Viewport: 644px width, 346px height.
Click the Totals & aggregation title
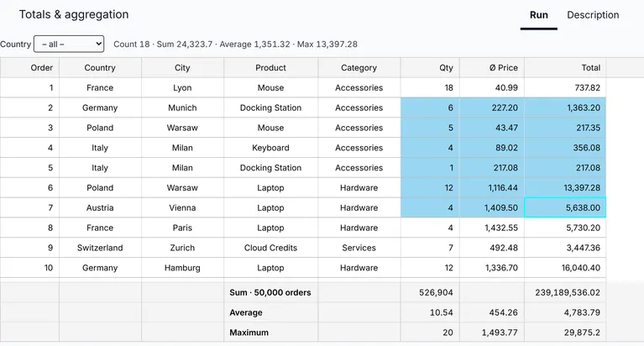74,14
